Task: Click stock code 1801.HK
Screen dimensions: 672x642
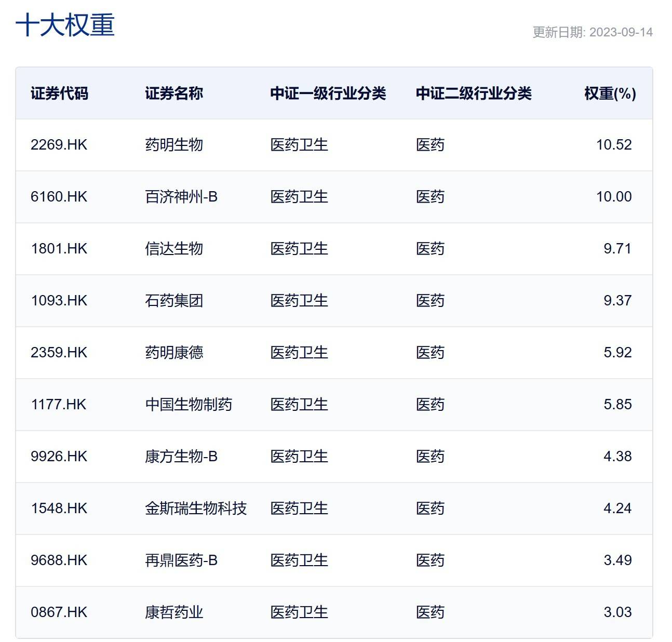Action: [59, 249]
